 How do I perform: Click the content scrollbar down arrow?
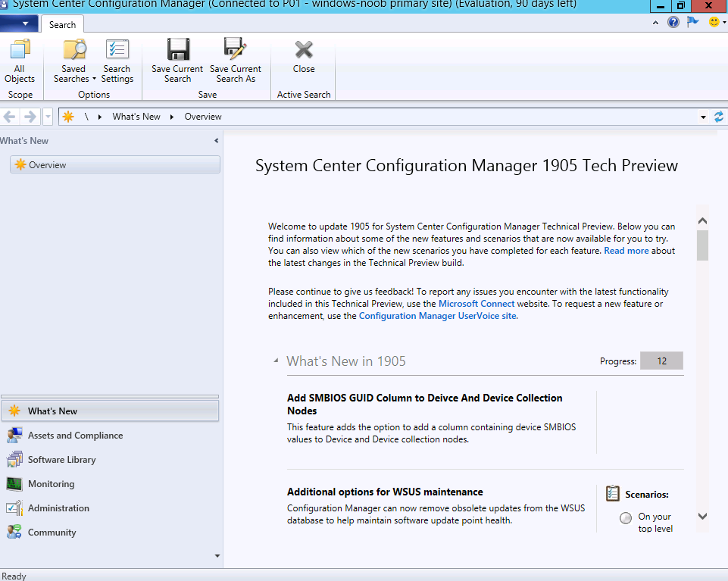[702, 516]
